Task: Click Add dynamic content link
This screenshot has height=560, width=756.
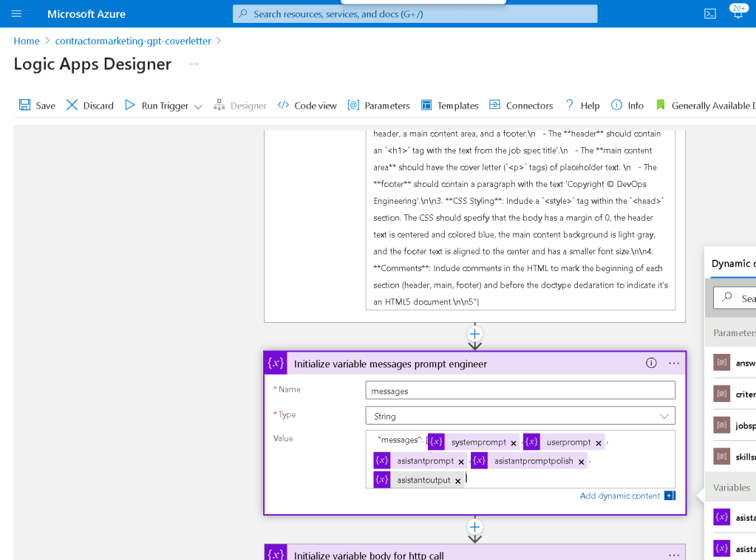Action: point(619,496)
